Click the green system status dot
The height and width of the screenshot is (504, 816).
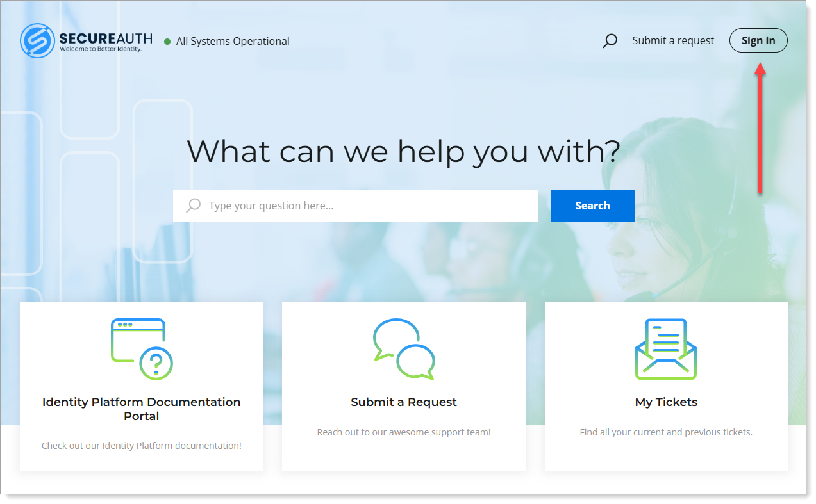[x=167, y=42]
